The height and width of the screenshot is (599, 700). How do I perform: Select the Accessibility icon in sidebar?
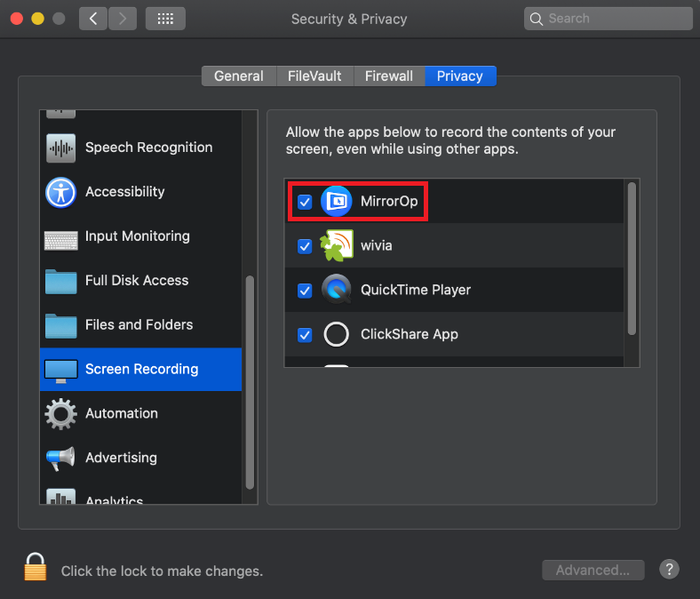pyautogui.click(x=60, y=192)
